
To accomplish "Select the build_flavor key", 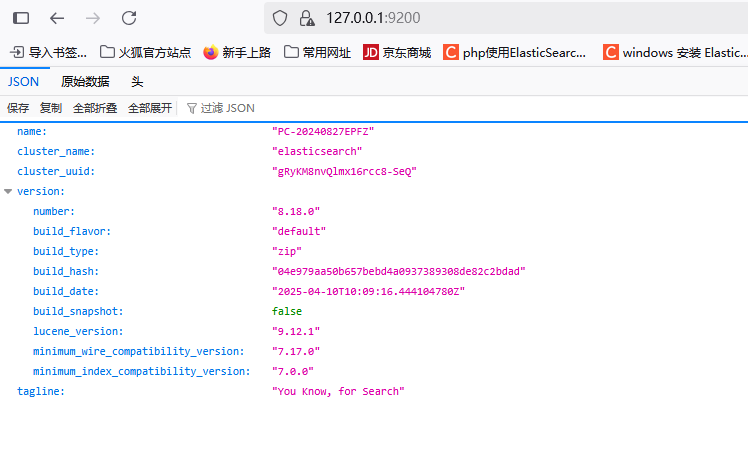I will click(72, 232).
